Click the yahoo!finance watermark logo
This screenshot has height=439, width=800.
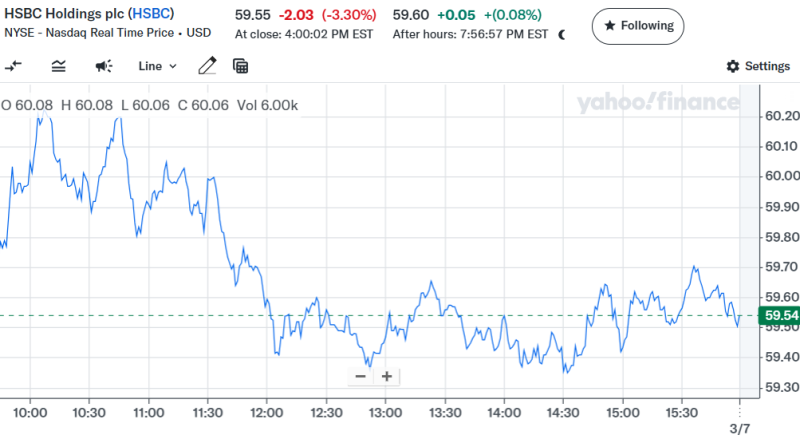[660, 102]
